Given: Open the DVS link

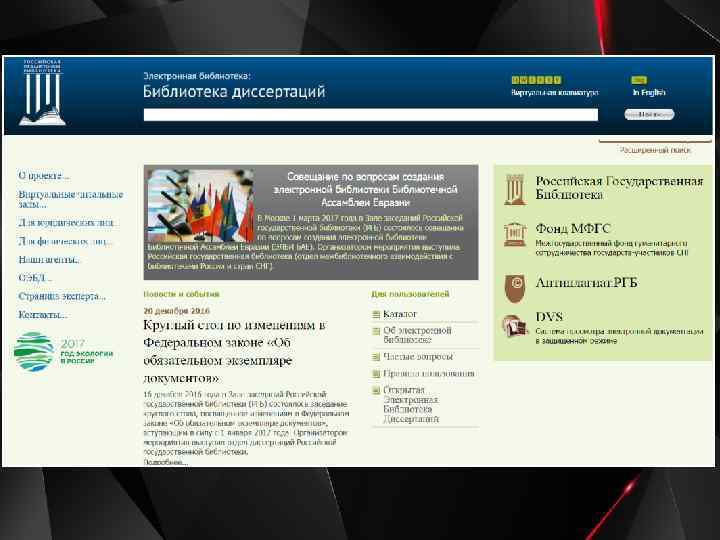Looking at the screenshot, I should tap(549, 317).
